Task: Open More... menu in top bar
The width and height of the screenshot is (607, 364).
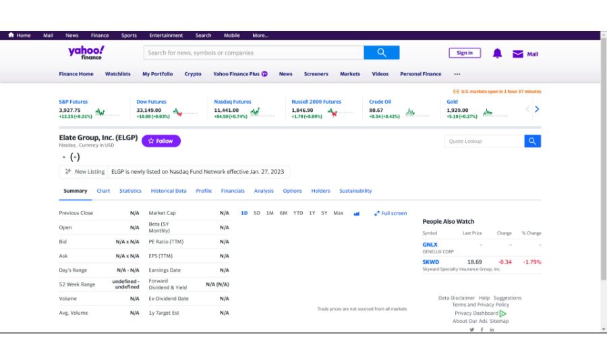Action: coord(260,35)
